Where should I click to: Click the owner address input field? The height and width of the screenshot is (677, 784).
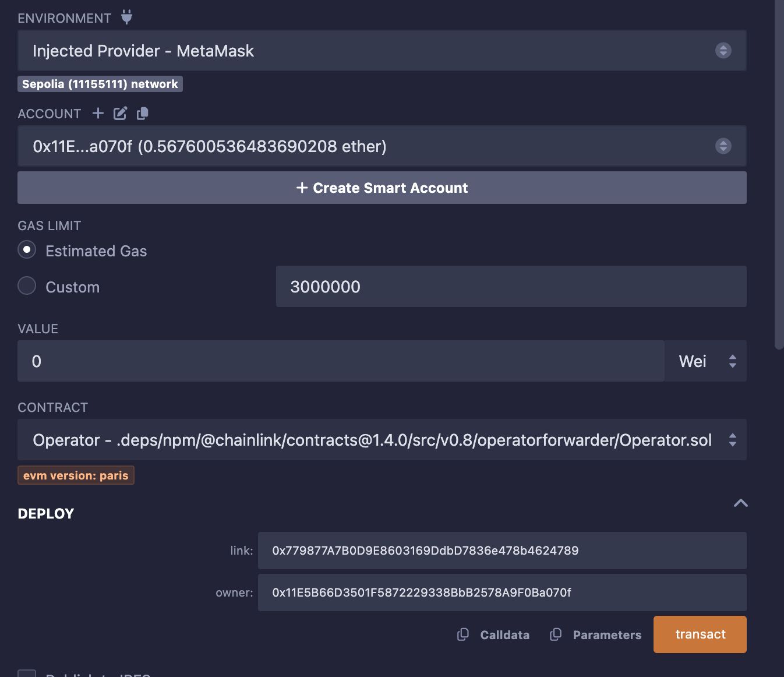tap(502, 593)
